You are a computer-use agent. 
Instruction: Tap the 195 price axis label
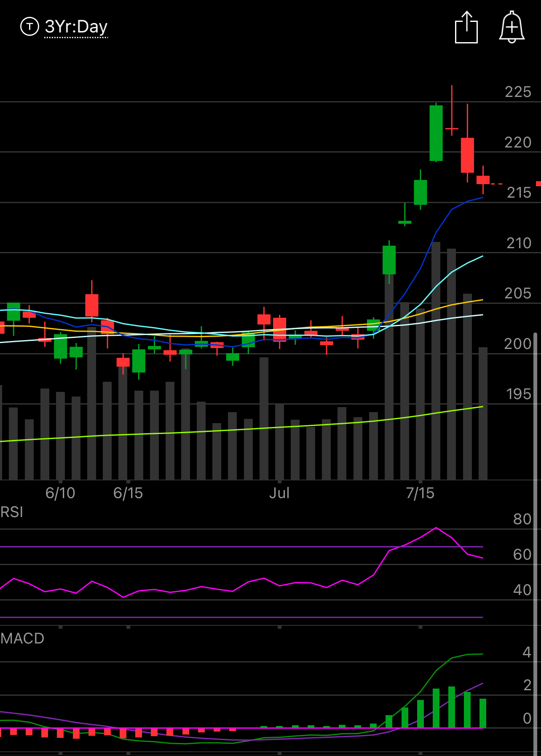tap(519, 394)
